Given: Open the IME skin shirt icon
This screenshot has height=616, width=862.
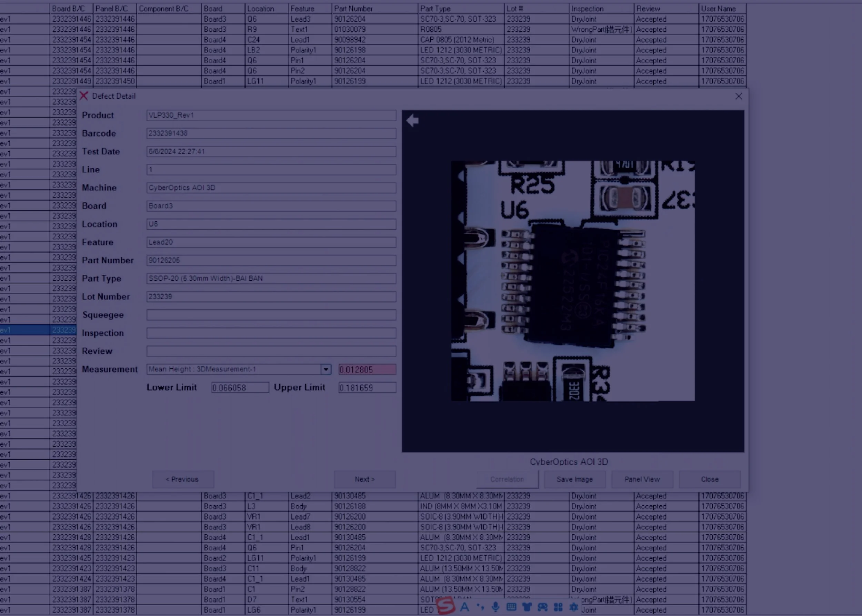Looking at the screenshot, I should click(x=527, y=607).
